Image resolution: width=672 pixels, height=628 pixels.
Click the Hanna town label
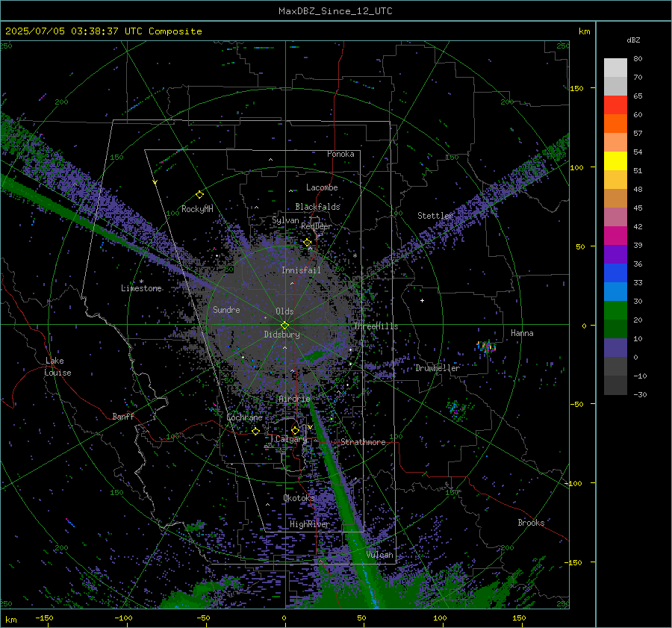click(522, 333)
